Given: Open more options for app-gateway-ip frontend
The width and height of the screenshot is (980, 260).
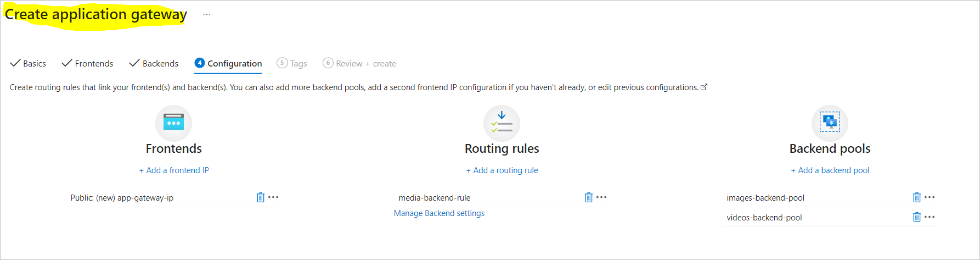Looking at the screenshot, I should pos(273,197).
